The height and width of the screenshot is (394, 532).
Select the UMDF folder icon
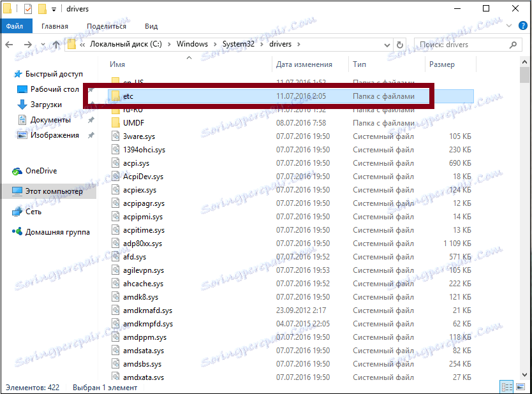[115, 123]
